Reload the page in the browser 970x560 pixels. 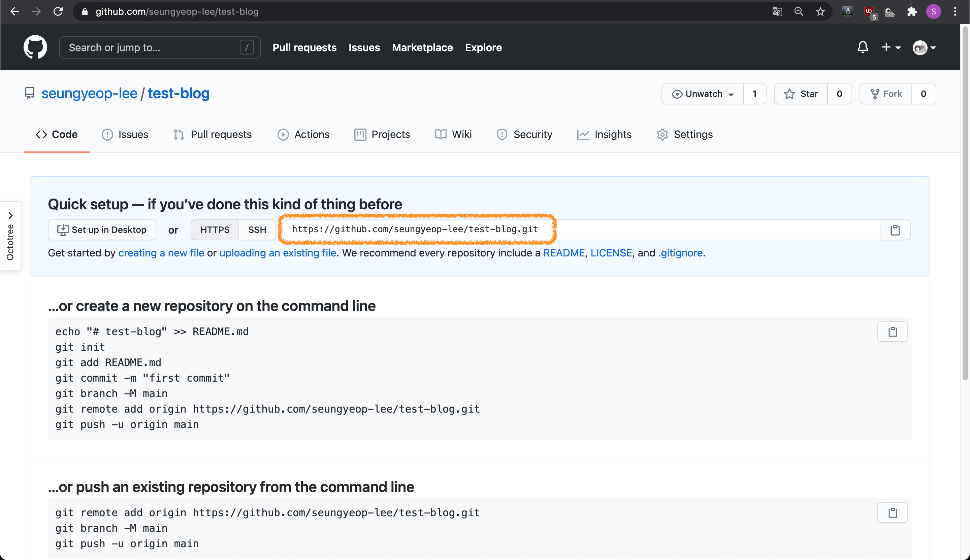[58, 11]
